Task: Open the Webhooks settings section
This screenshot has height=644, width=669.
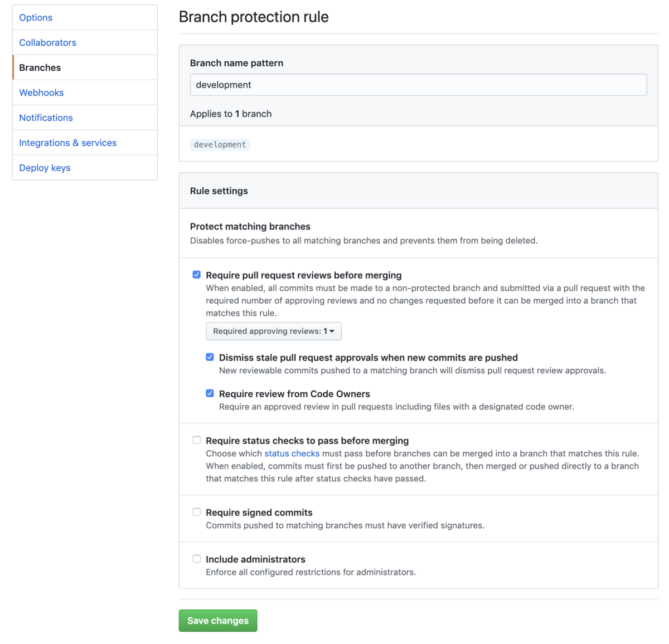Action: coord(41,92)
